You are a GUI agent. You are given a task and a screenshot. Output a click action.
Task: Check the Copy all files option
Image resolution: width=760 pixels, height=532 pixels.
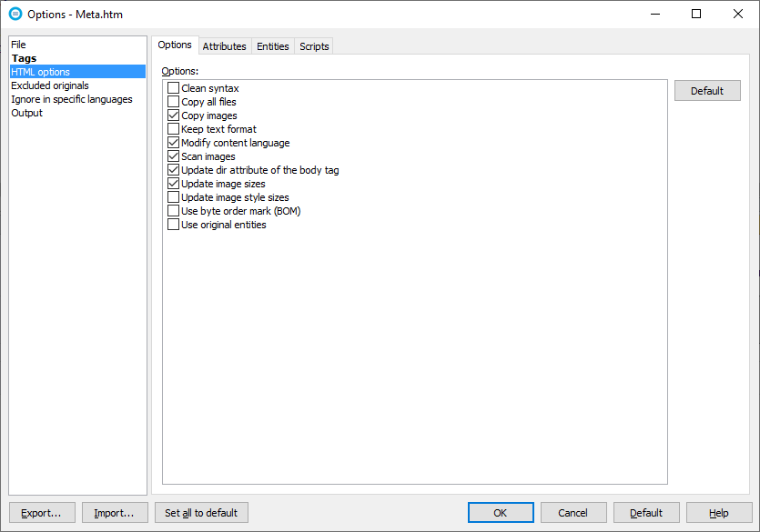coord(173,102)
